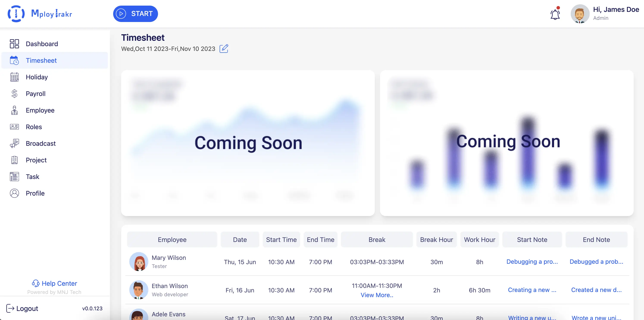The image size is (644, 320).
Task: Start the time tracker with START
Action: 135,14
